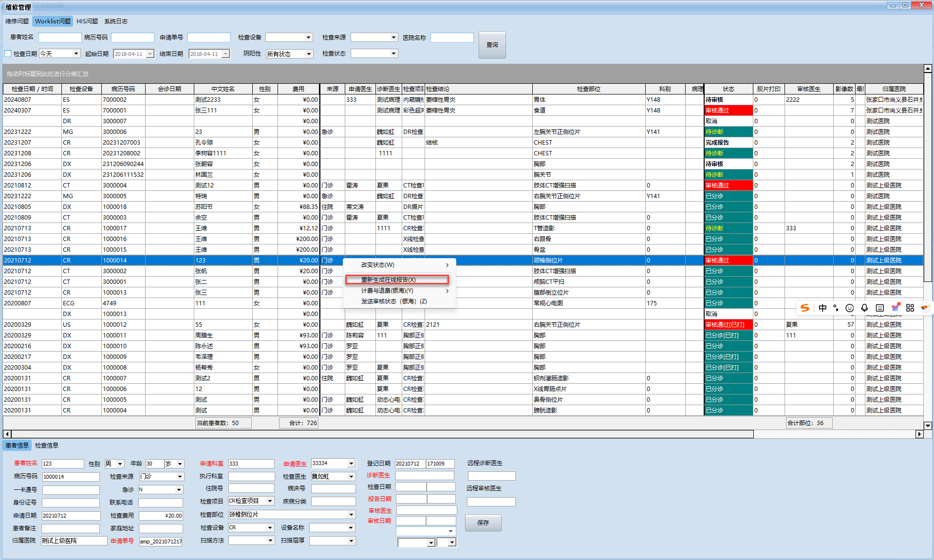
Task: Click the punctuation mode icon in IME bar
Action: click(836, 308)
